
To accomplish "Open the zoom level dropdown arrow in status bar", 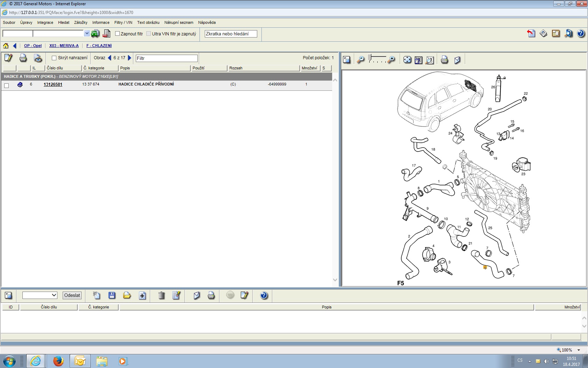I will tap(579, 350).
